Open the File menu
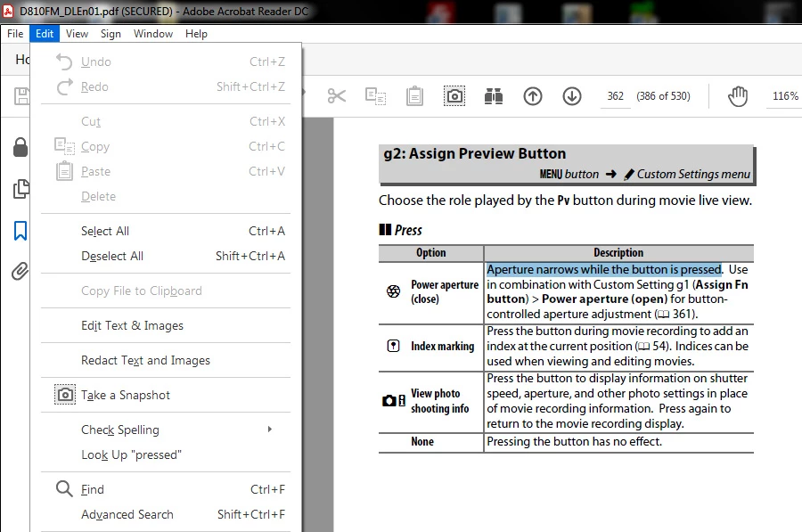 15,34
